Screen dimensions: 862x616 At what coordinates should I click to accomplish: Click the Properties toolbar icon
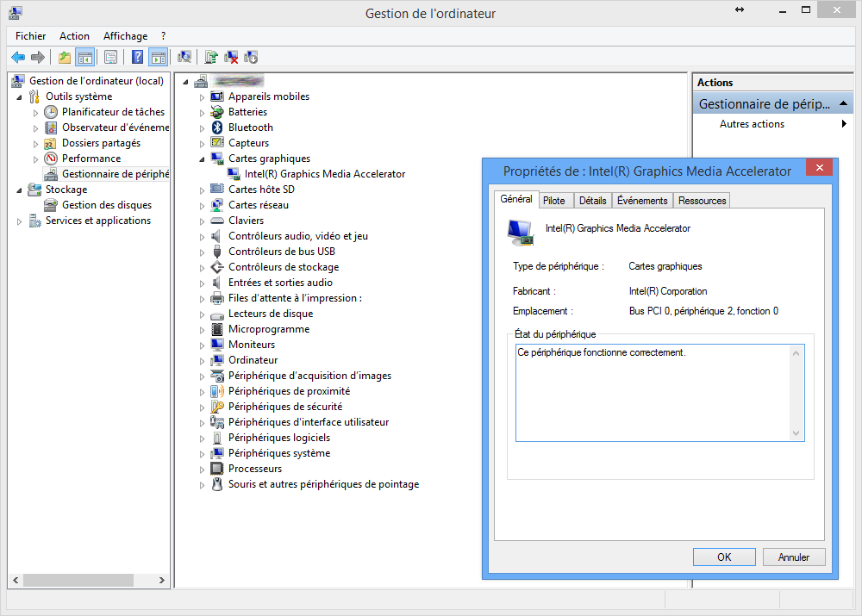[x=110, y=58]
